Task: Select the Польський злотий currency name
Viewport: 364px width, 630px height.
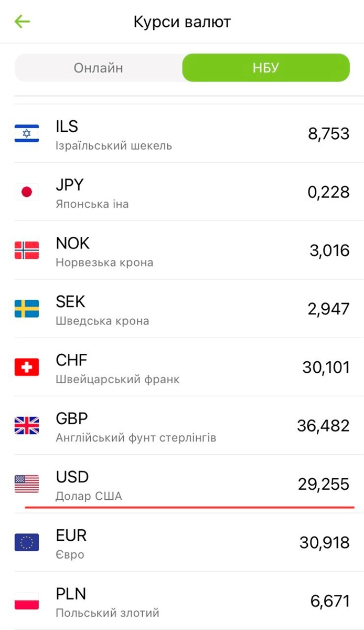Action: [108, 613]
